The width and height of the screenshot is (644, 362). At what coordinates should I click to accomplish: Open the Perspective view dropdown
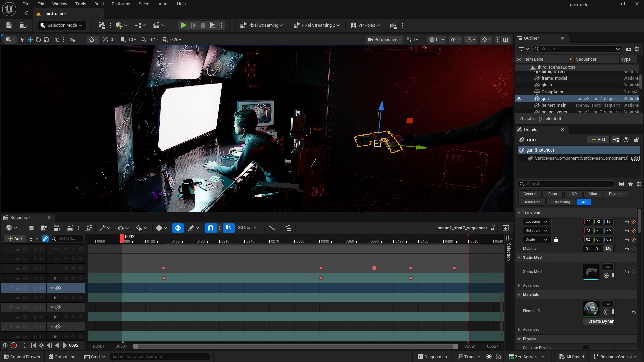click(x=384, y=40)
